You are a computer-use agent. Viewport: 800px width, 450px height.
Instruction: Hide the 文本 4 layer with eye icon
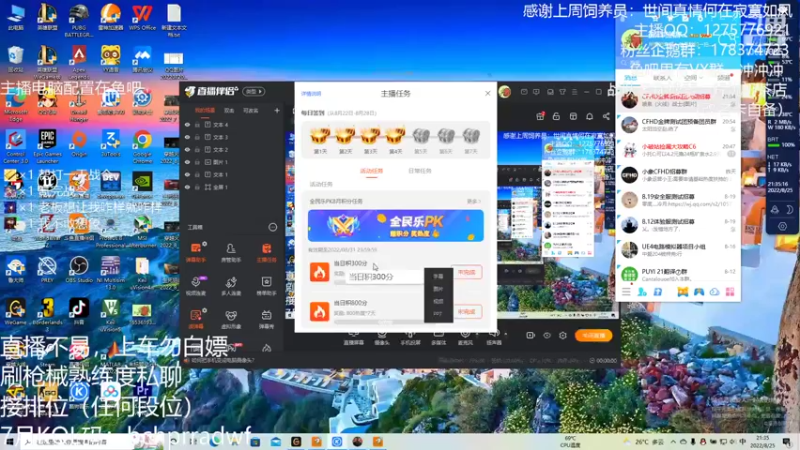(187, 124)
